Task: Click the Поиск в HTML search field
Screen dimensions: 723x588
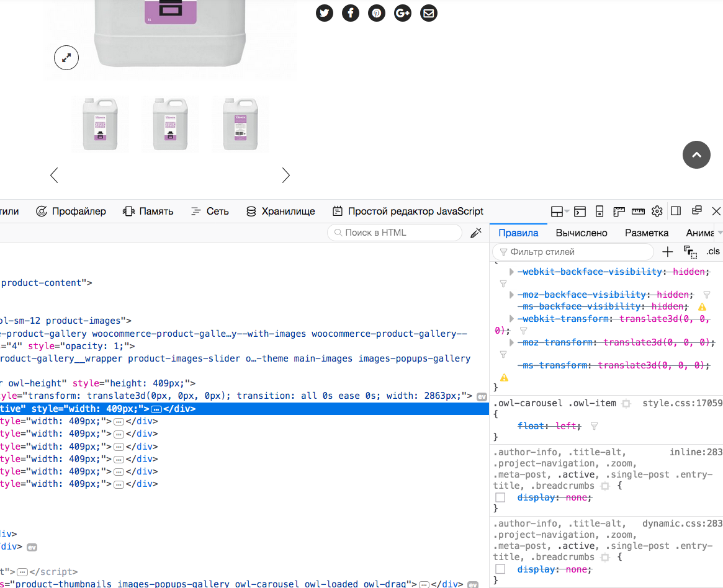Action: point(395,233)
